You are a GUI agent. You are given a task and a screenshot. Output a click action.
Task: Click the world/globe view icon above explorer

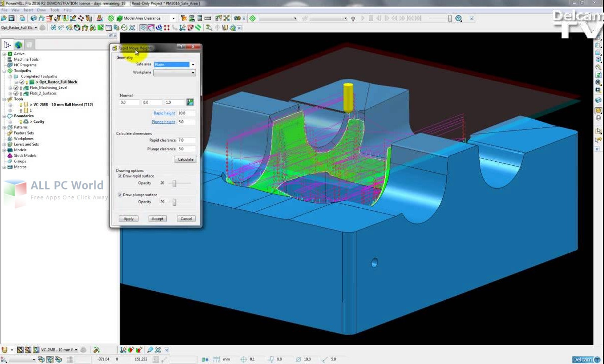click(18, 44)
